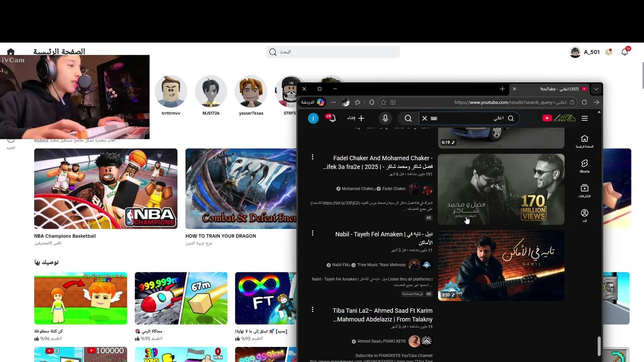This screenshot has width=644, height=362.
Task: Open options menu for Fadel Chaker video
Action: pos(312,157)
